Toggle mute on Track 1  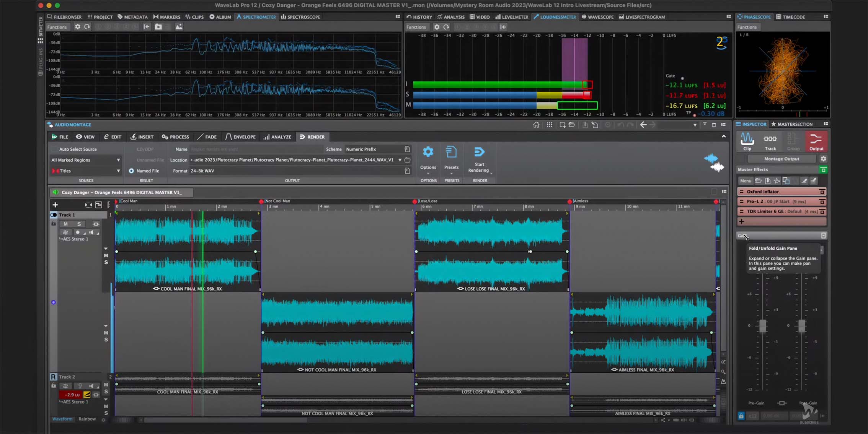(65, 224)
